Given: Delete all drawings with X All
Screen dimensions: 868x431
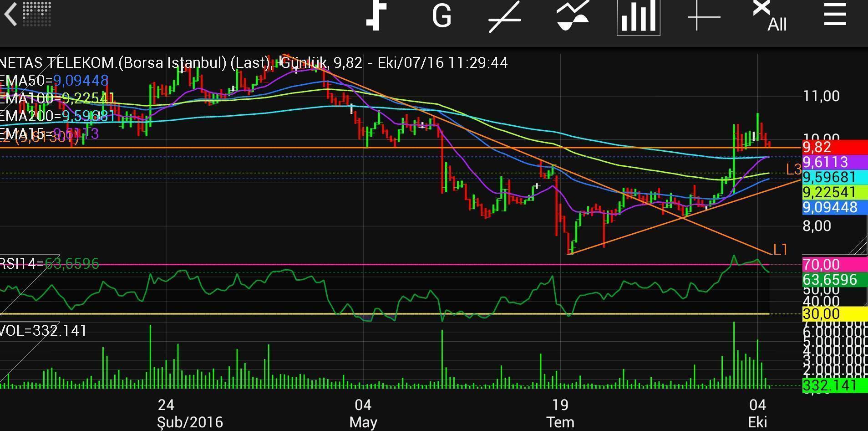Looking at the screenshot, I should click(x=769, y=16).
